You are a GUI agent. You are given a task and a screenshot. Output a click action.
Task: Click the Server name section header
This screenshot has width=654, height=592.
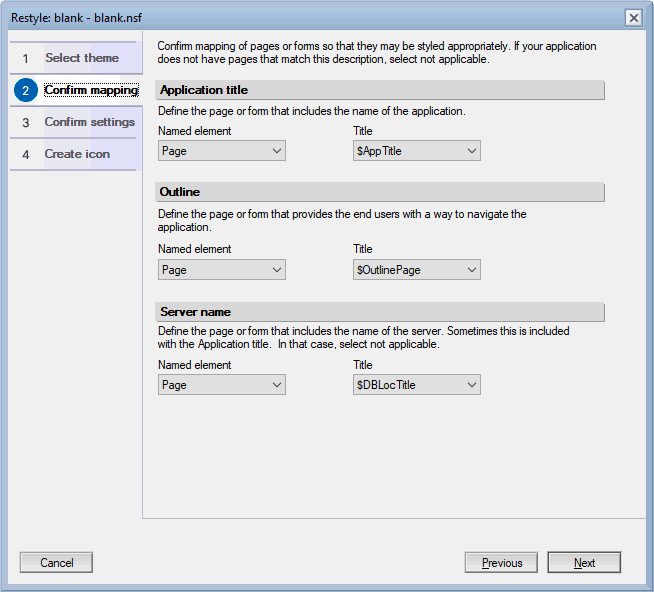tap(380, 312)
